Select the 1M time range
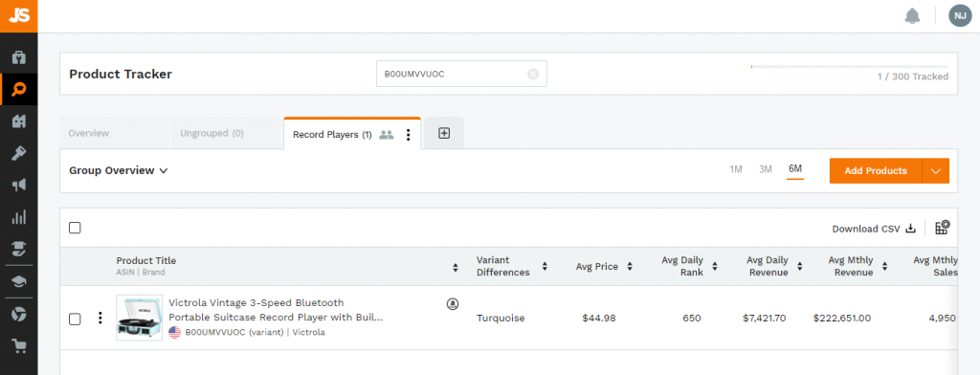This screenshot has height=375, width=980. (x=736, y=169)
